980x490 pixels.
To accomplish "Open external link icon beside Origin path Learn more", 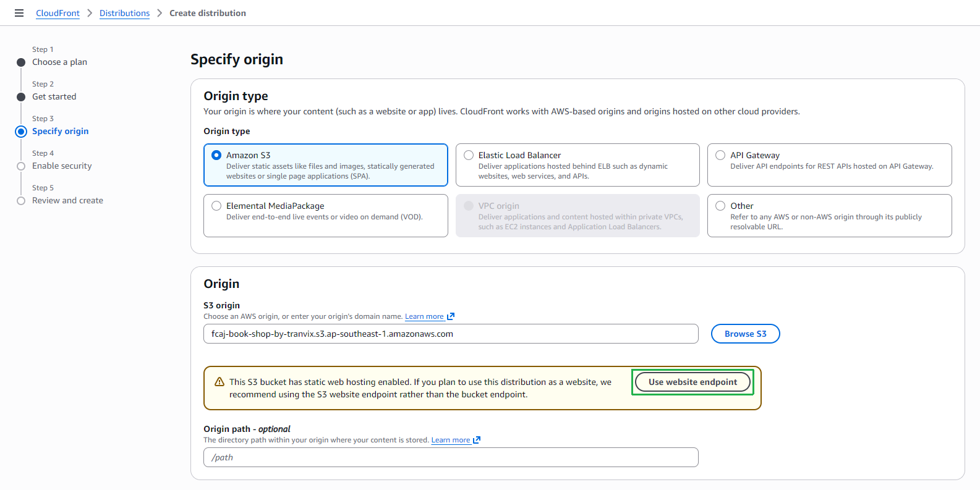I will point(477,440).
